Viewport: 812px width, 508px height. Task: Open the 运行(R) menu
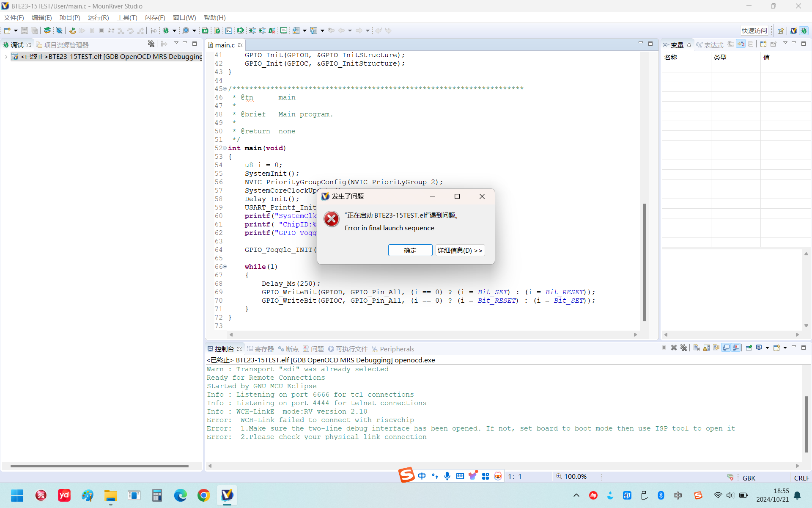tap(98, 17)
